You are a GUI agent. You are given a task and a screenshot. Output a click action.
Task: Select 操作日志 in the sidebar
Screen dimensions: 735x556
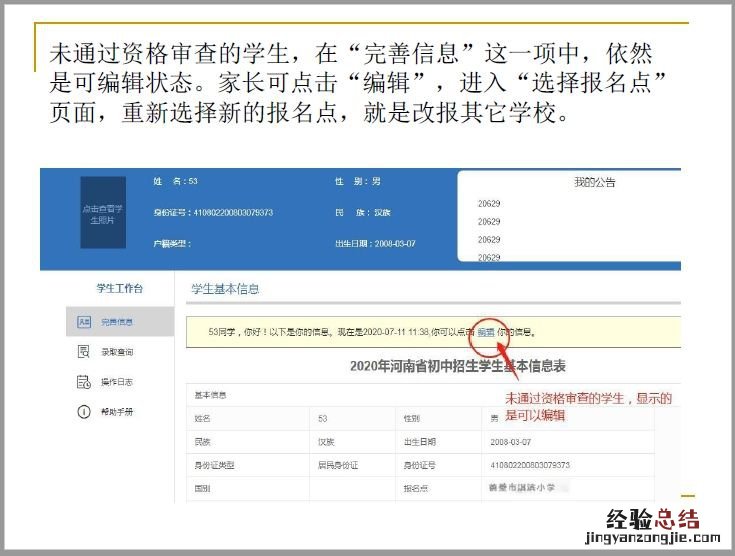(x=117, y=382)
